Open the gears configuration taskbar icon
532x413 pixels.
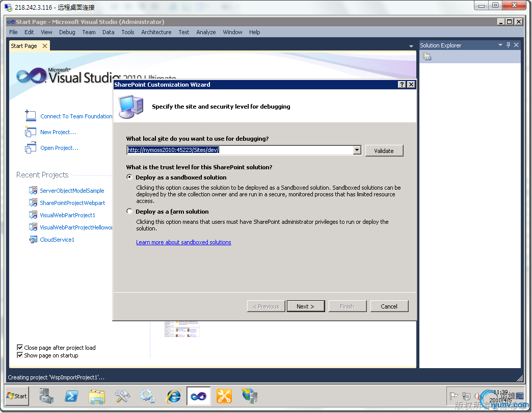click(x=148, y=396)
